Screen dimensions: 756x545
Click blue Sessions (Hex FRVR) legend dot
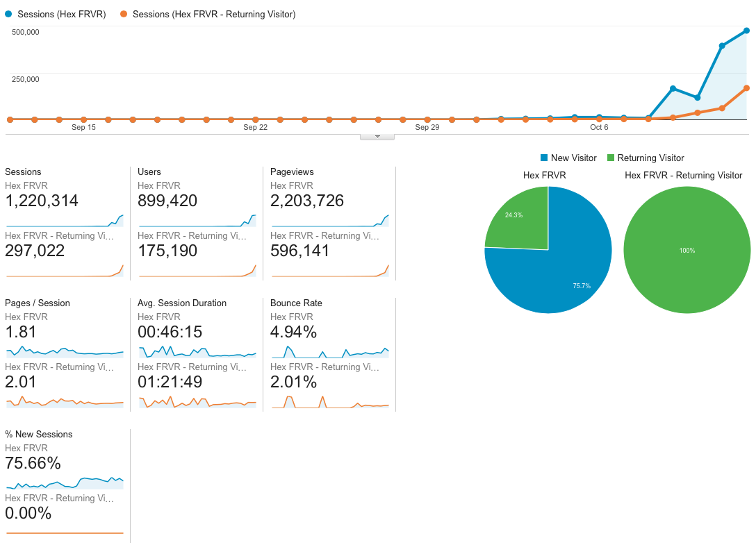[8, 15]
